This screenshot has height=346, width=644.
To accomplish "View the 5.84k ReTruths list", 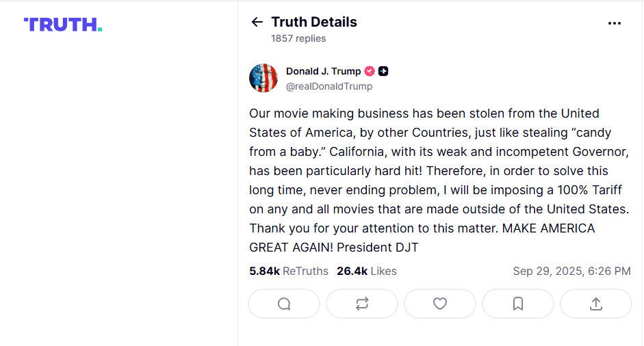I will pyautogui.click(x=289, y=271).
